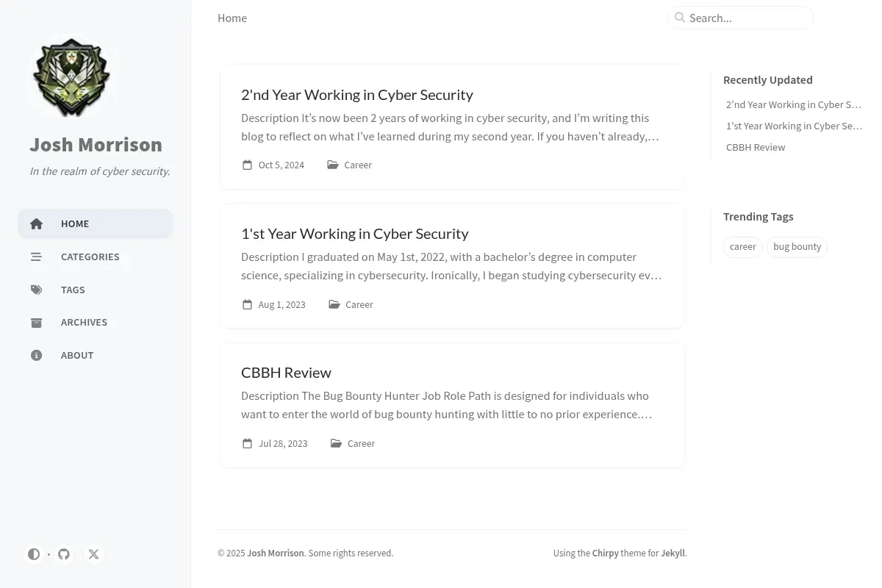Click 'Some rights reserved.' footer text

point(351,553)
